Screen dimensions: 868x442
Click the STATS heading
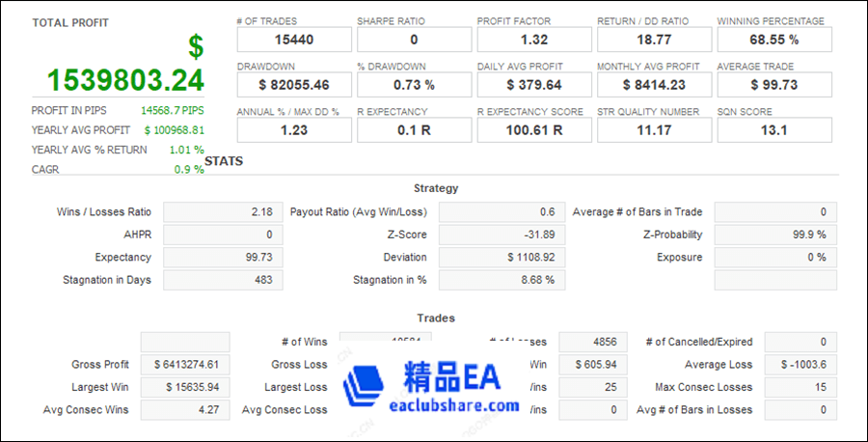[x=224, y=161]
